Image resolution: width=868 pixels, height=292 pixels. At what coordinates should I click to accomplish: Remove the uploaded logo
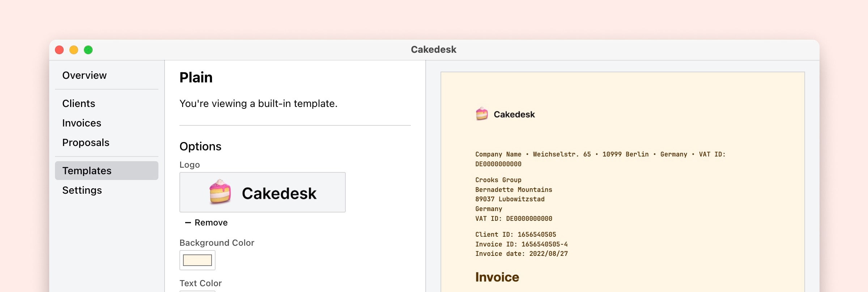point(210,223)
